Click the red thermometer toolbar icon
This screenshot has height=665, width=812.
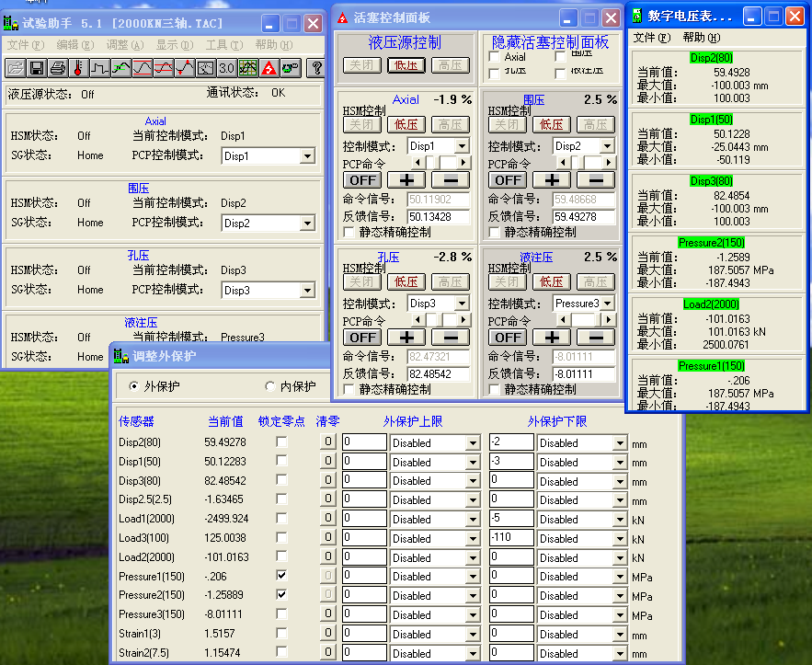79,68
